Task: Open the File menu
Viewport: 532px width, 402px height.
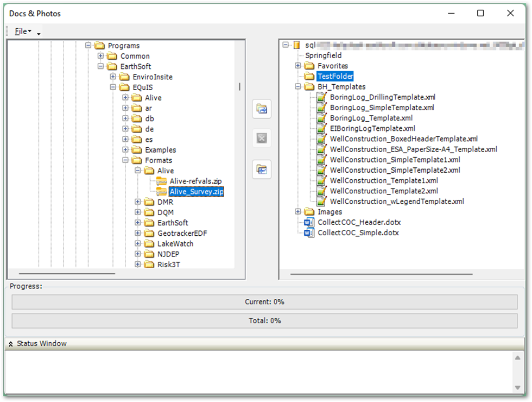Action: click(22, 32)
